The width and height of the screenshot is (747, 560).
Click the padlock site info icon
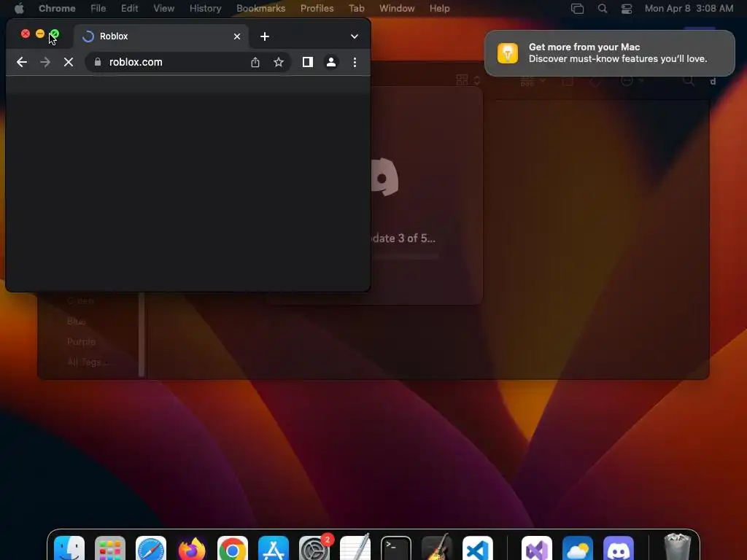[98, 62]
